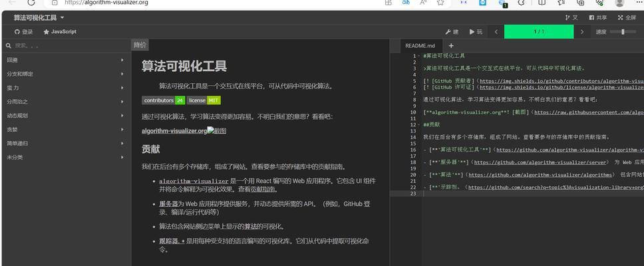This screenshot has width=644, height=266.
Task: Click the GitHub 登录 sign-in button
Action: 24,32
